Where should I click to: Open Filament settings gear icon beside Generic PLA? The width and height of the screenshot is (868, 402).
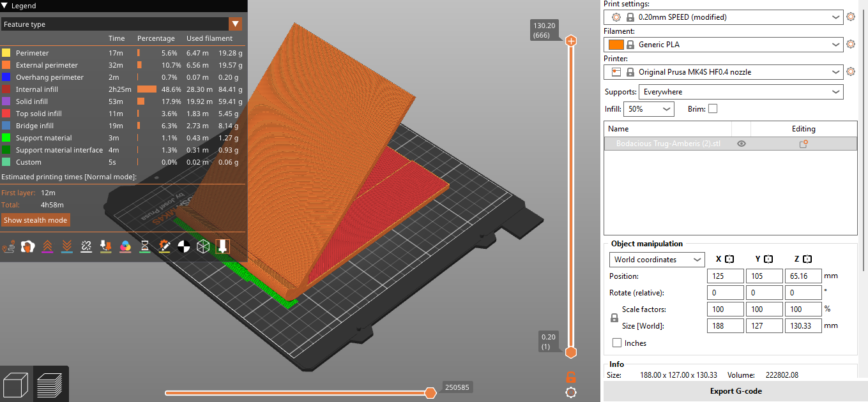850,45
